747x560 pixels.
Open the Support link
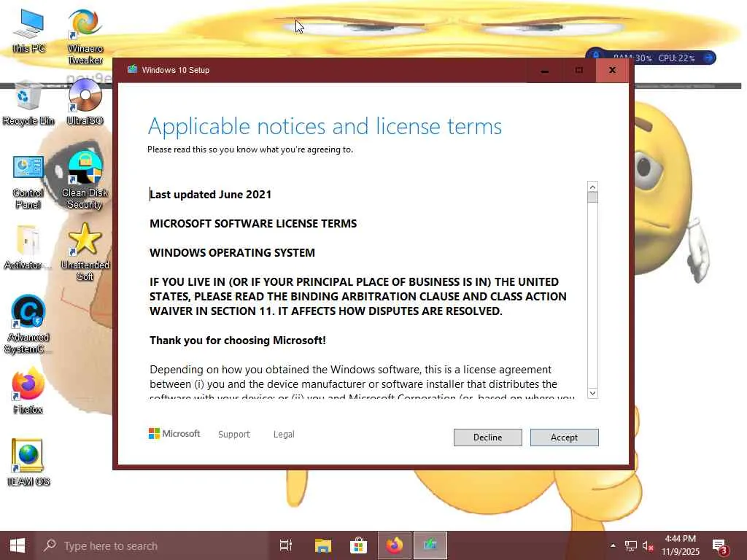point(234,434)
